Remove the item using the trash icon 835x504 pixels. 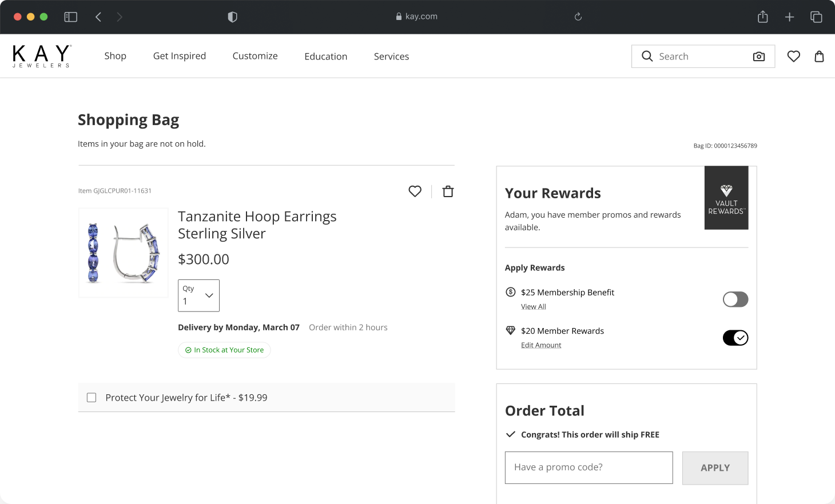448,191
